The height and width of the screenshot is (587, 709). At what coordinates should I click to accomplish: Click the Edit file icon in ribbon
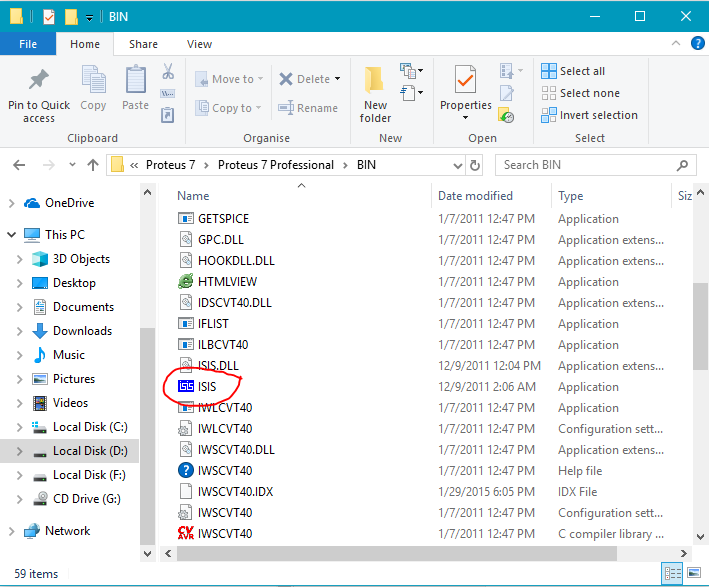tap(506, 93)
